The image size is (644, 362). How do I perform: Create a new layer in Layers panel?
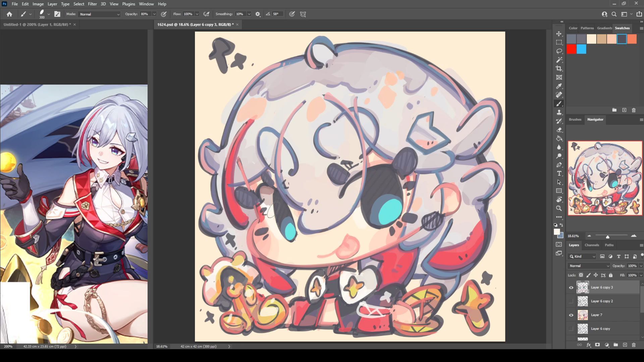click(x=625, y=345)
